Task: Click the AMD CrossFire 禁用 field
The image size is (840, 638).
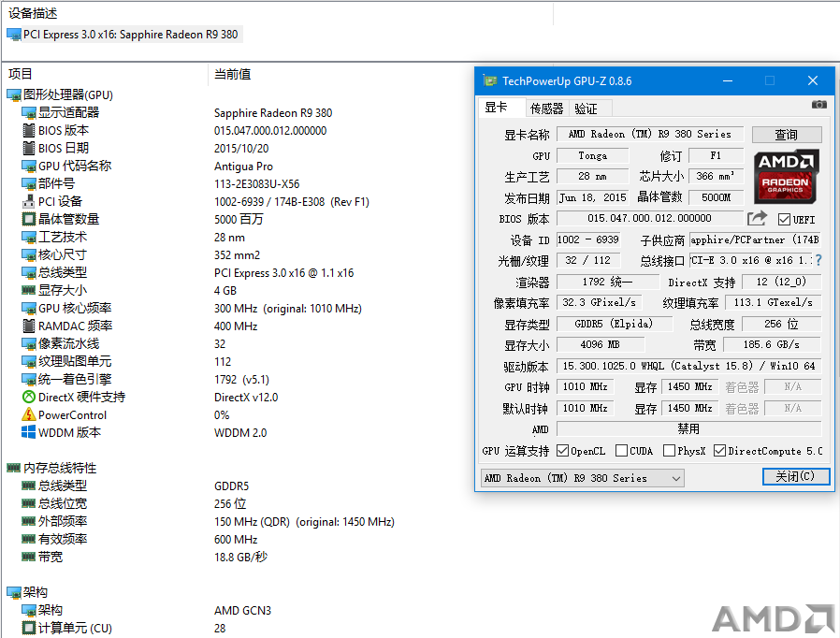Action: click(688, 428)
